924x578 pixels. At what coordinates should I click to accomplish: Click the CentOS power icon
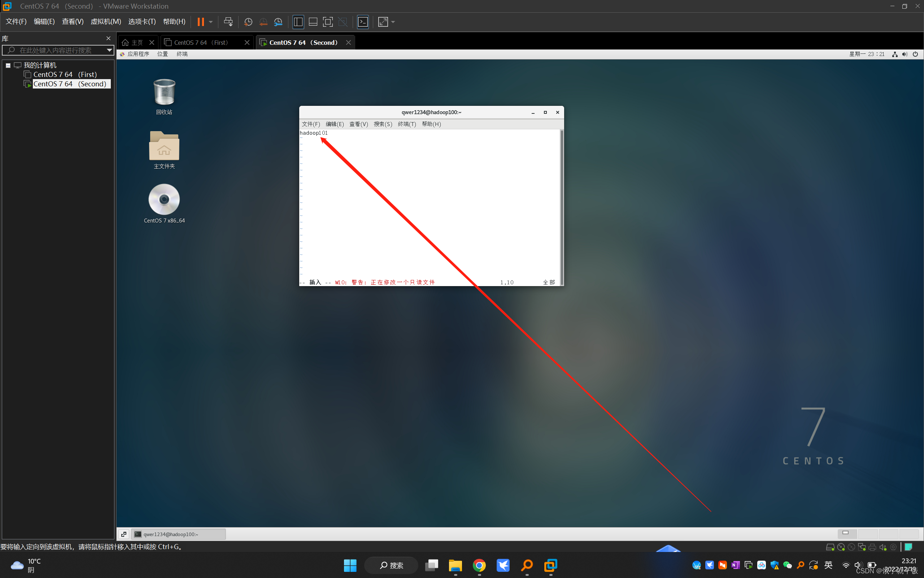pos(915,54)
